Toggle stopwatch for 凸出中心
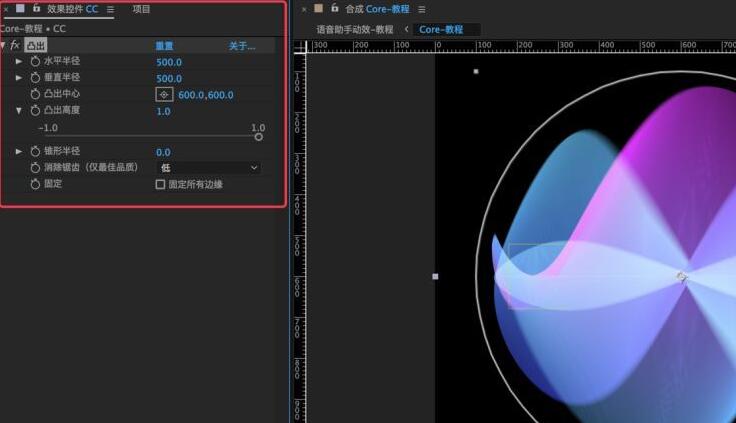The height and width of the screenshot is (423, 736). coord(35,94)
